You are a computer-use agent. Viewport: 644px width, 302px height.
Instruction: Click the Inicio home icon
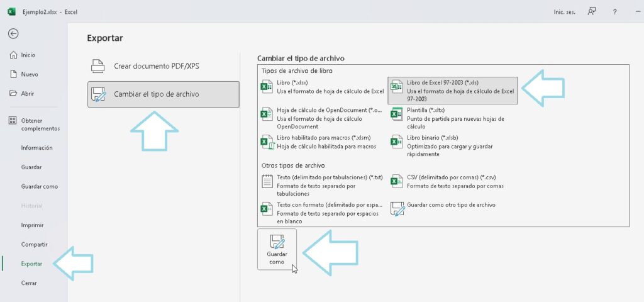coord(13,55)
